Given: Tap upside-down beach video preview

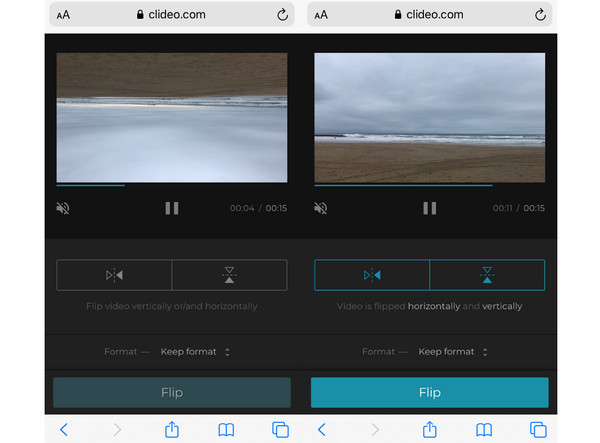Looking at the screenshot, I should coord(172,117).
